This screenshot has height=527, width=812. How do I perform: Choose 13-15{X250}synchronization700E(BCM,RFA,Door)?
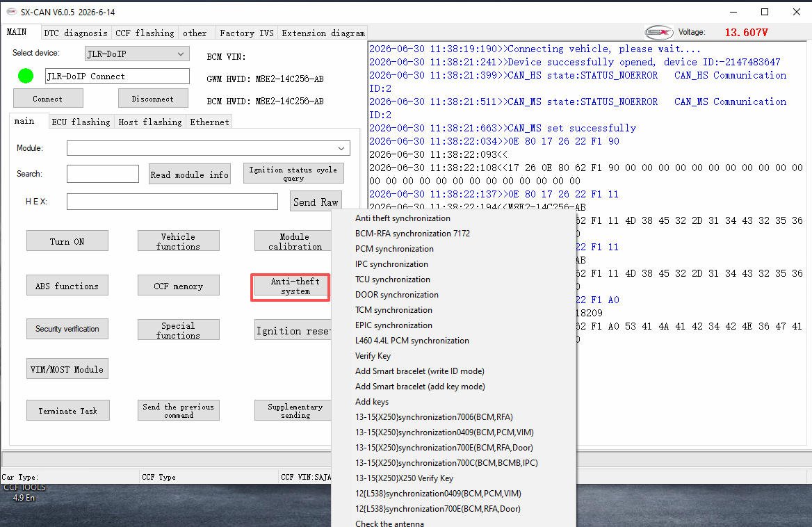[454, 447]
